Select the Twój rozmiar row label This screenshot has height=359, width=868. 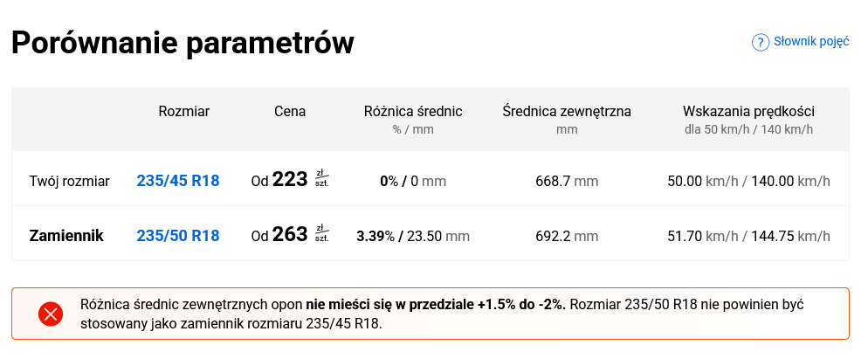(x=70, y=181)
